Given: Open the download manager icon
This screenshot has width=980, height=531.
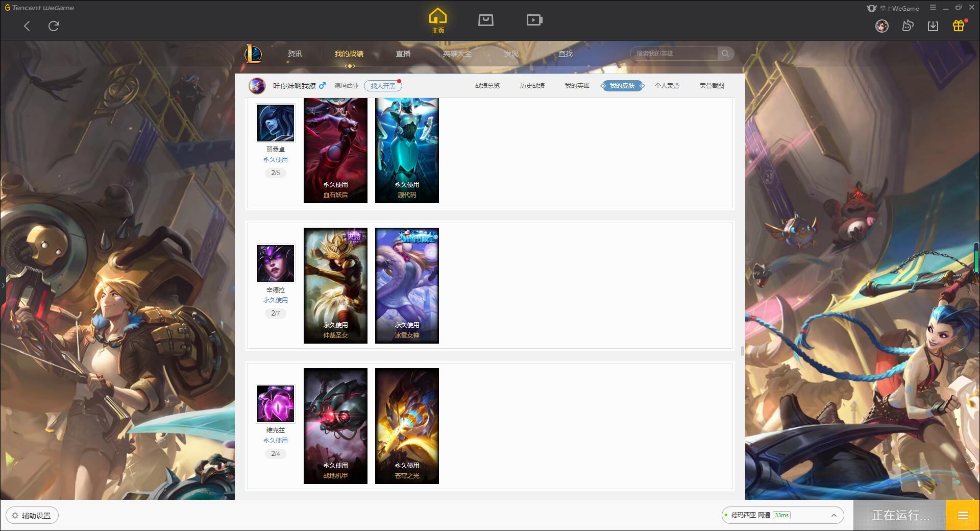Looking at the screenshot, I should (x=933, y=26).
